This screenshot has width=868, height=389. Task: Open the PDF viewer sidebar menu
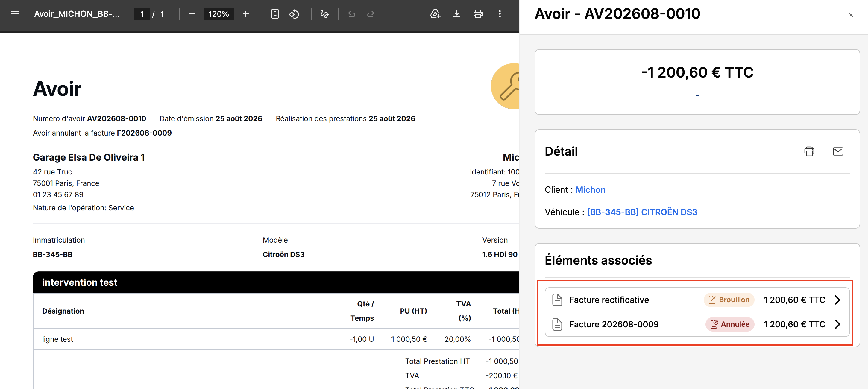coord(15,14)
